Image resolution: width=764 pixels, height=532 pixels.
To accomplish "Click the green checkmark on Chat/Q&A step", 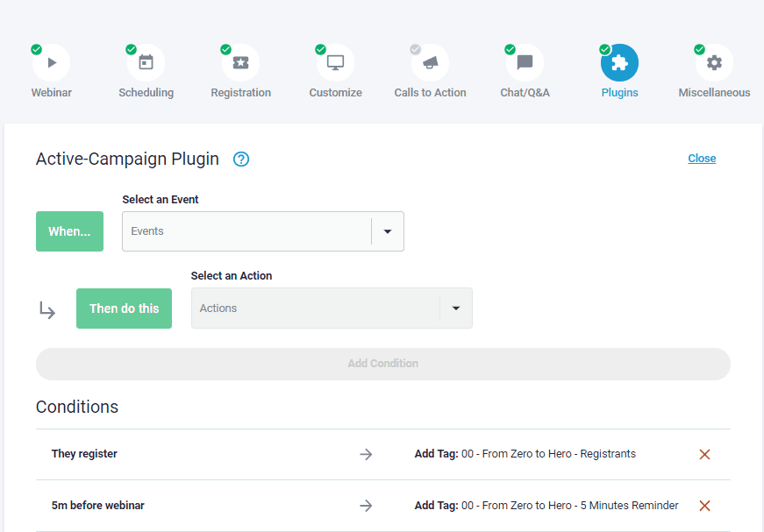I will point(511,49).
